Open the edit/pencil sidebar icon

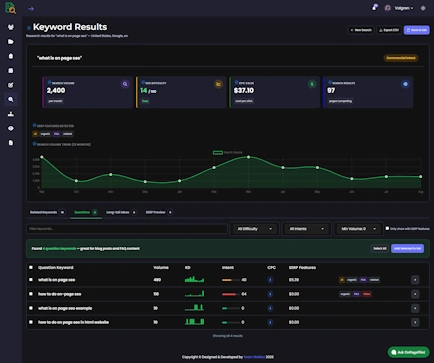pyautogui.click(x=11, y=85)
